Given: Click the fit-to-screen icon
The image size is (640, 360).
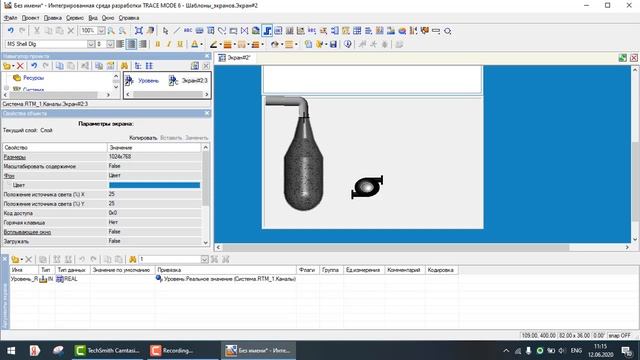Looking at the screenshot, I should 139,31.
